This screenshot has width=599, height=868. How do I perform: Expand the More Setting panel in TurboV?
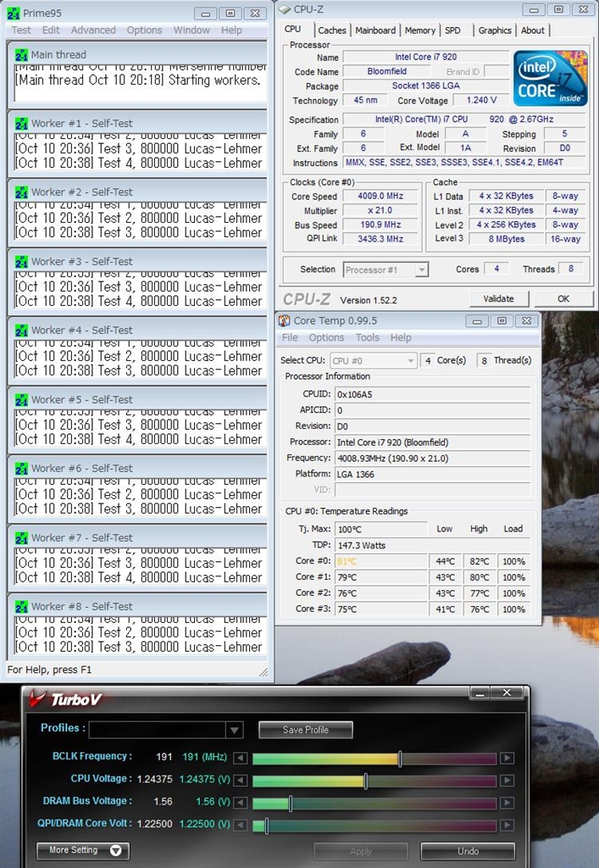click(83, 850)
